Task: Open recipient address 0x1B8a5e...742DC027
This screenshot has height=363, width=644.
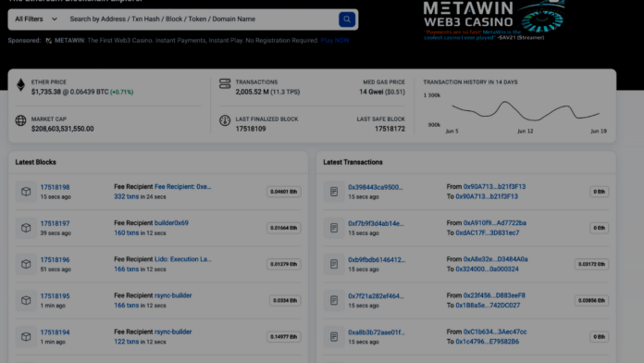Action: (488, 305)
